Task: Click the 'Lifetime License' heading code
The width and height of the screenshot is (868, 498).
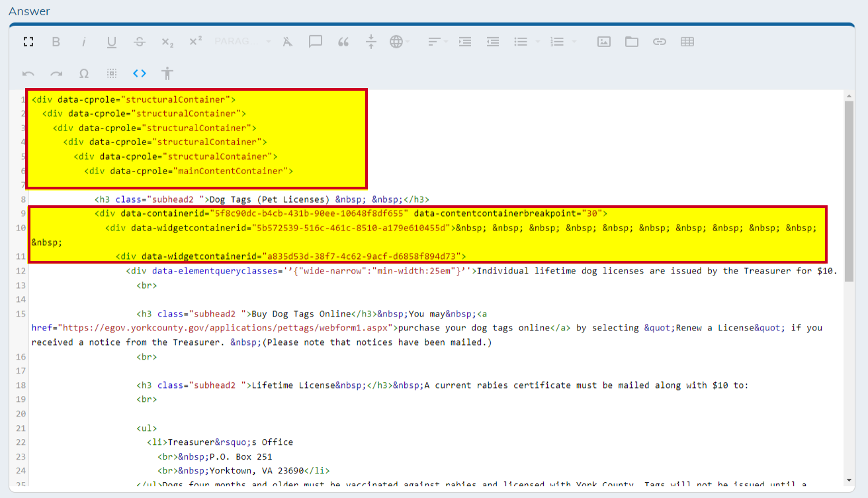Action: click(265, 385)
